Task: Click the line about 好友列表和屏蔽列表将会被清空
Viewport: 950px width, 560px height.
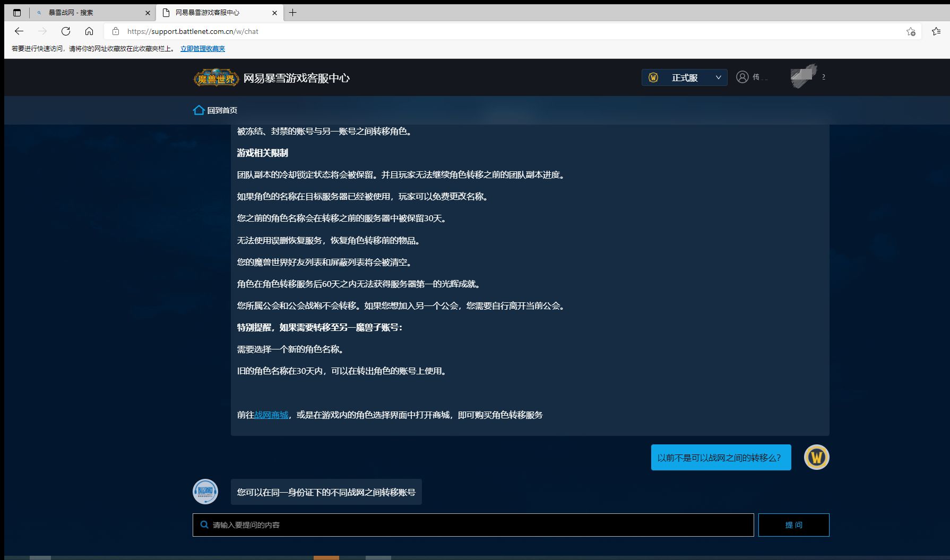Action: pos(325,262)
